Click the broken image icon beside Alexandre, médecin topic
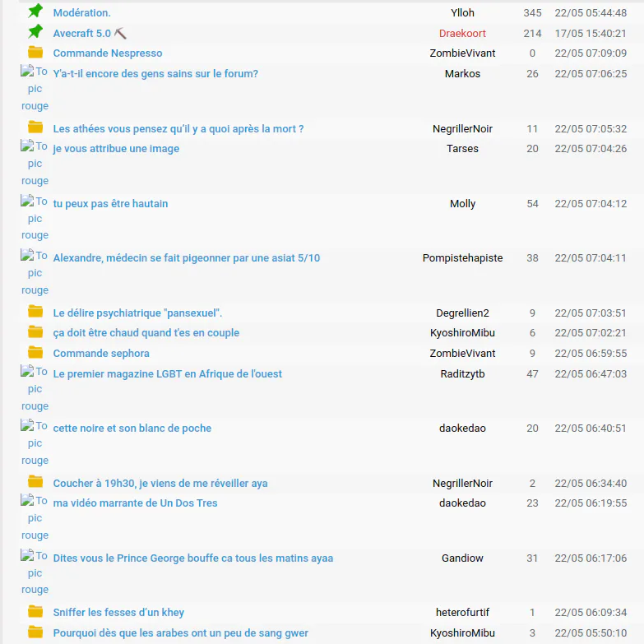 coord(27,255)
